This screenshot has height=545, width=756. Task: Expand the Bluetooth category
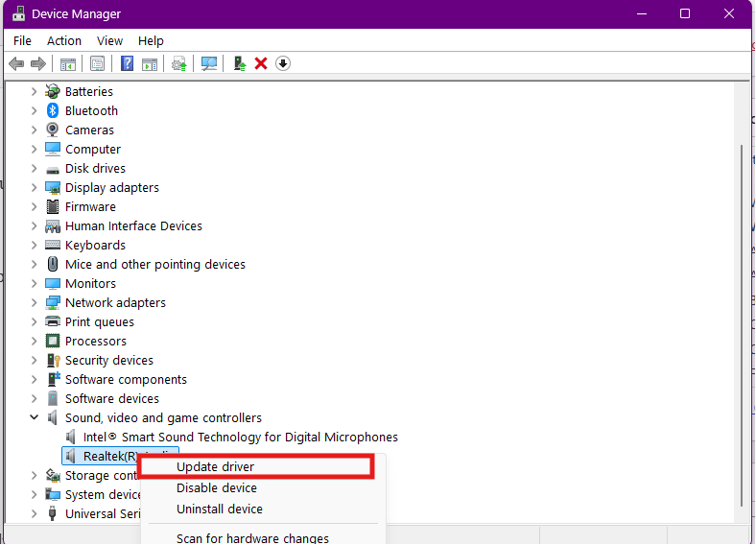35,111
